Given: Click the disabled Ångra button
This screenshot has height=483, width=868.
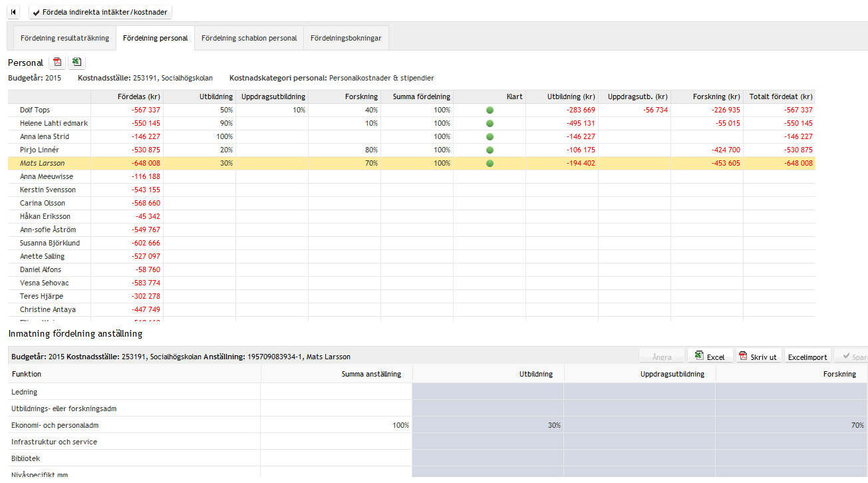Looking at the screenshot, I should coord(661,357).
